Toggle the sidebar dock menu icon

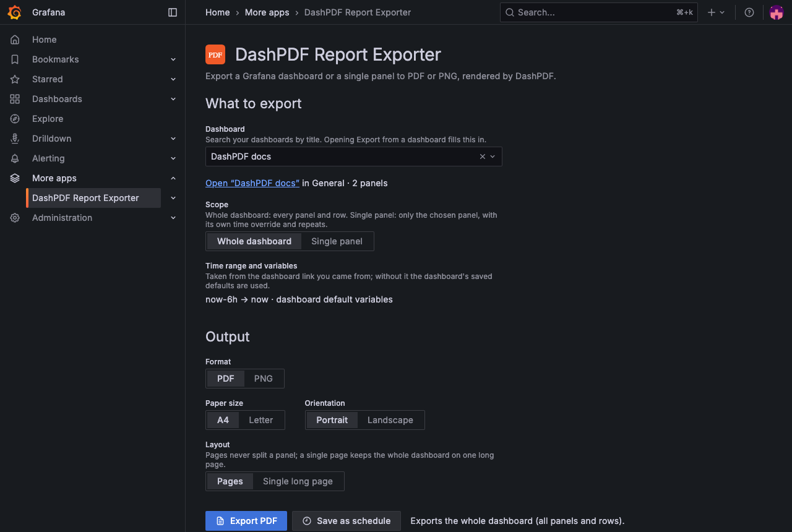(173, 12)
